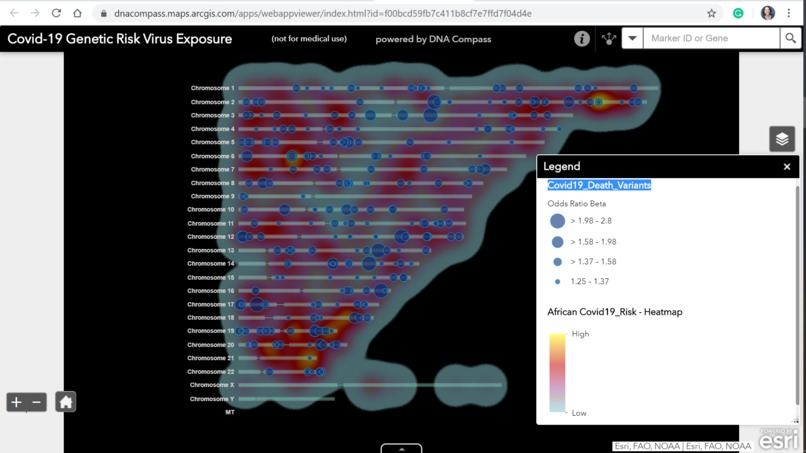
Task: Expand the search source dropdown
Action: click(632, 38)
